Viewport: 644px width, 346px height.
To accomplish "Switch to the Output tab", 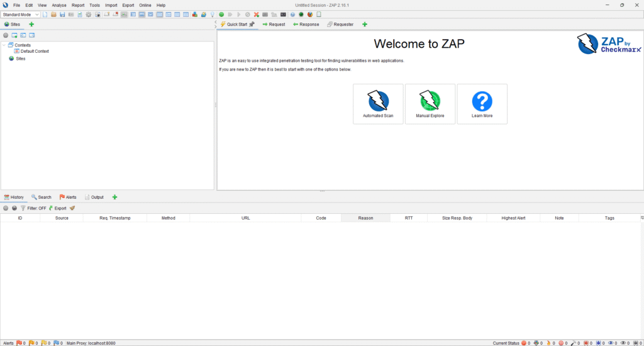I will tap(94, 198).
